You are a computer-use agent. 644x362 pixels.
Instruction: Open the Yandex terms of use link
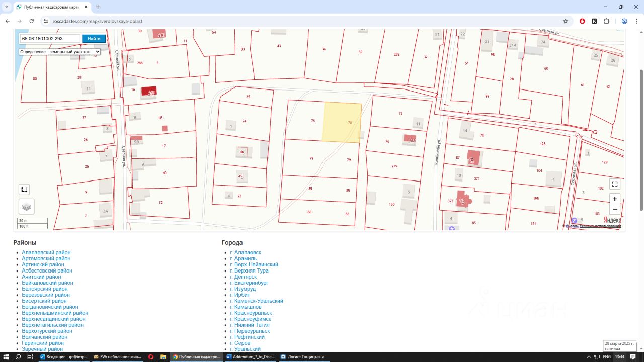coord(600,226)
